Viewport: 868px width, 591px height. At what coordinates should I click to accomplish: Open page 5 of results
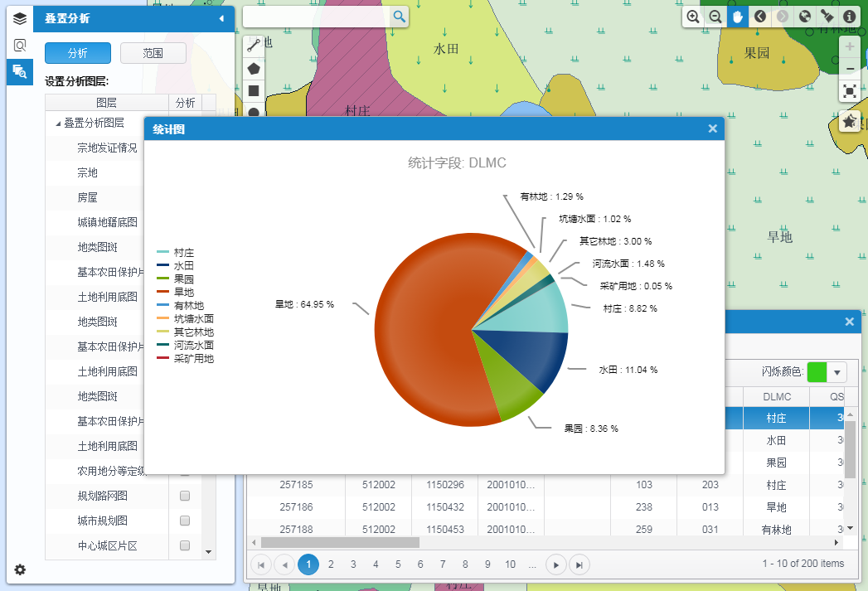(x=398, y=564)
